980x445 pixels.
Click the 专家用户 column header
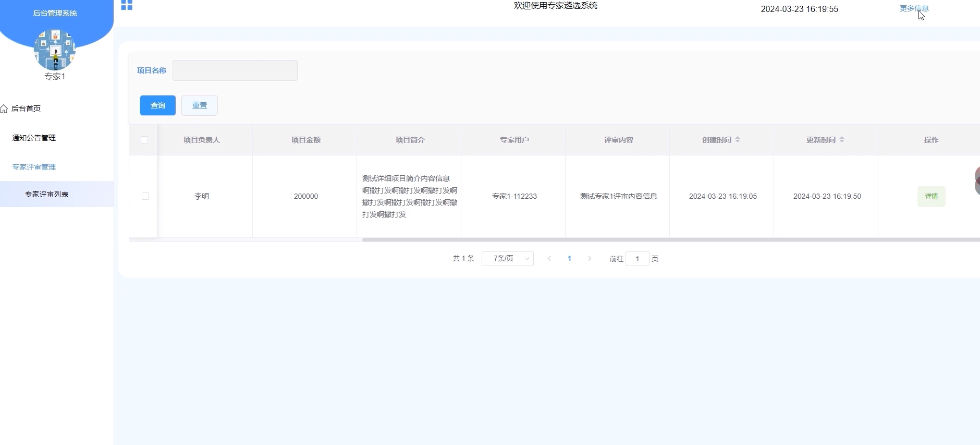click(514, 140)
